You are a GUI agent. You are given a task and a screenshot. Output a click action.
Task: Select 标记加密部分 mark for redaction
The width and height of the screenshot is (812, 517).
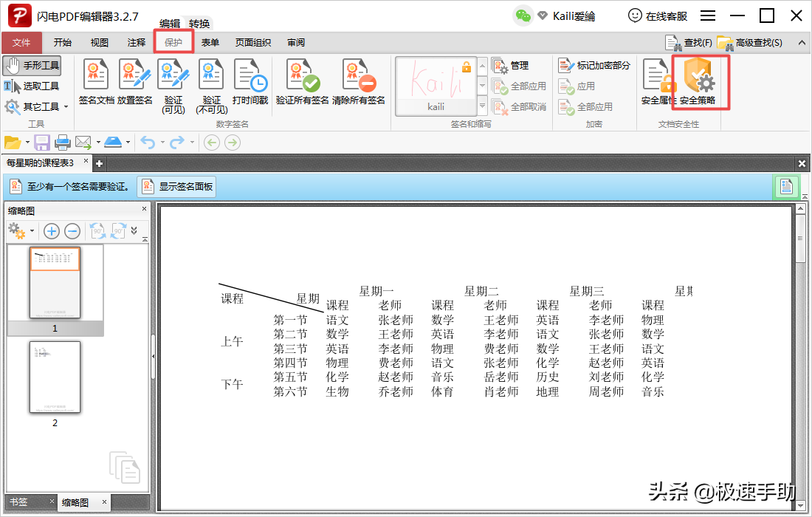coord(594,66)
